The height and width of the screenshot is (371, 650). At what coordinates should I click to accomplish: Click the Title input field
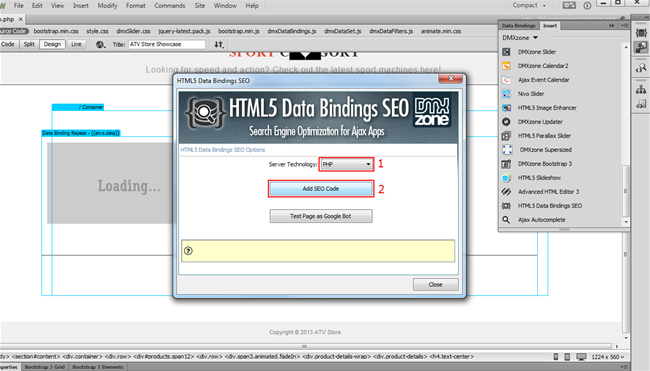(167, 44)
